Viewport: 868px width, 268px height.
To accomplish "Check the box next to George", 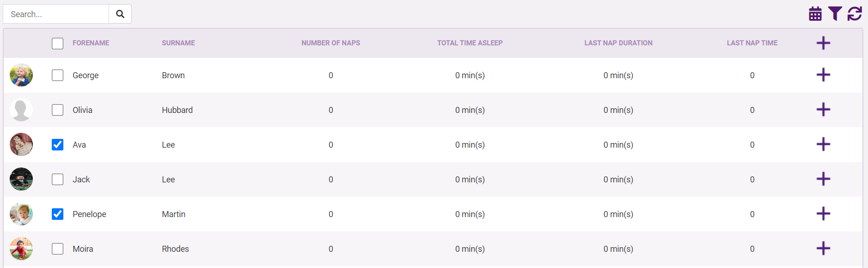I will [57, 75].
